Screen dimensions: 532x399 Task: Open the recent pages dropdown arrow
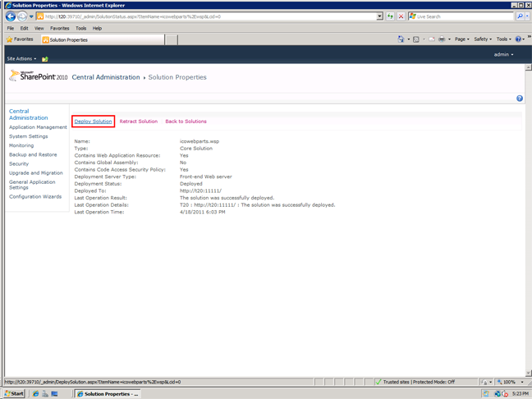(x=31, y=16)
